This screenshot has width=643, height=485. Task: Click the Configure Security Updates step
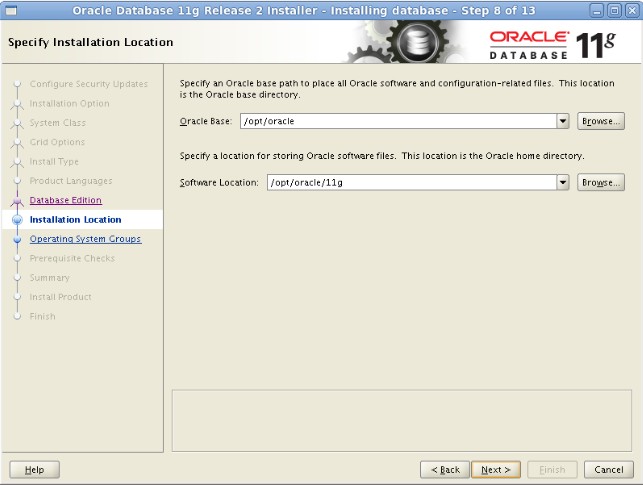(89, 84)
